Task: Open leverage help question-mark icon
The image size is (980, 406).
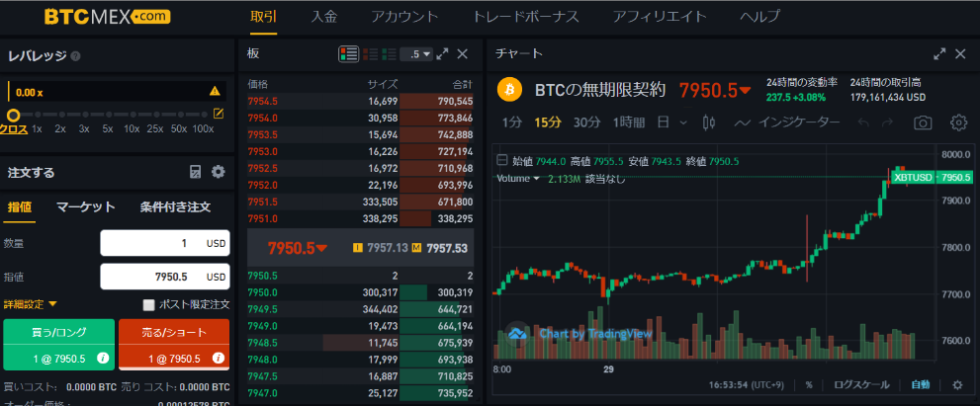Action: pos(75,56)
